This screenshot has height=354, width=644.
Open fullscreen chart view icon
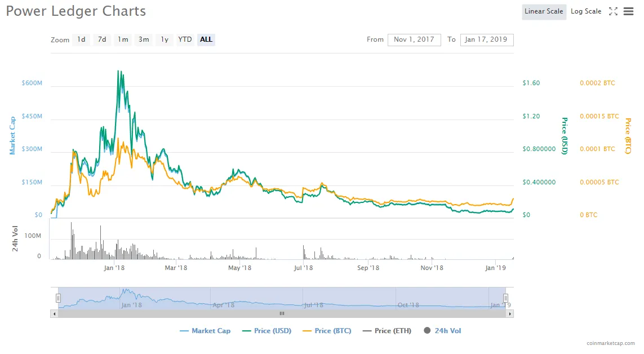(613, 11)
